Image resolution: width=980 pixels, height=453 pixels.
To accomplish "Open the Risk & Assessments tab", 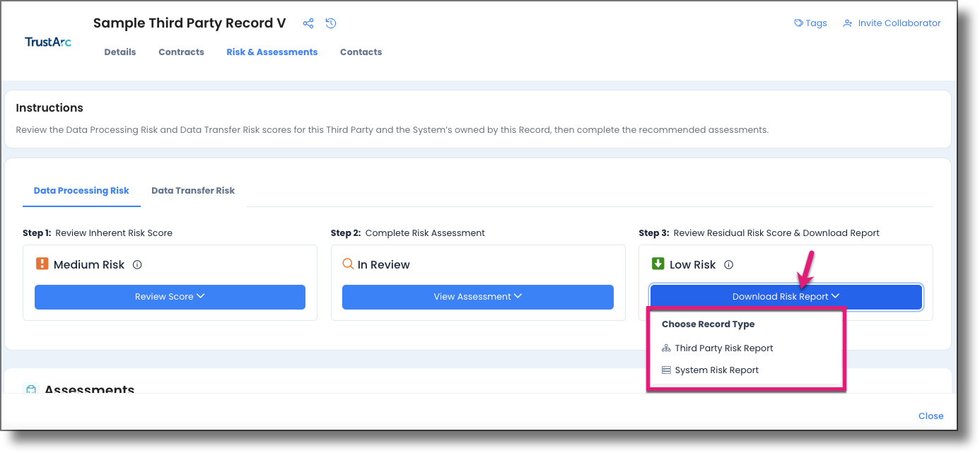I will coord(272,52).
